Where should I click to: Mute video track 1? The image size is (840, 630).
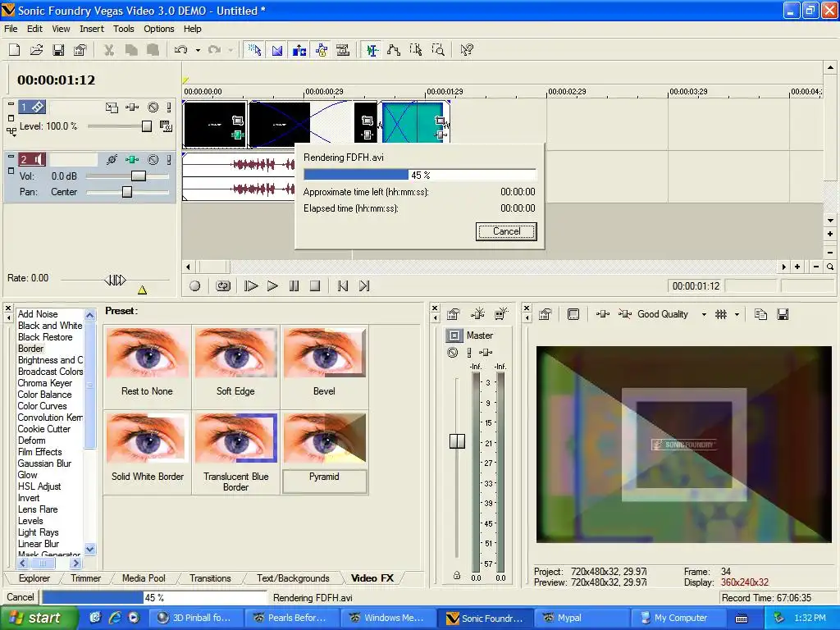[153, 107]
